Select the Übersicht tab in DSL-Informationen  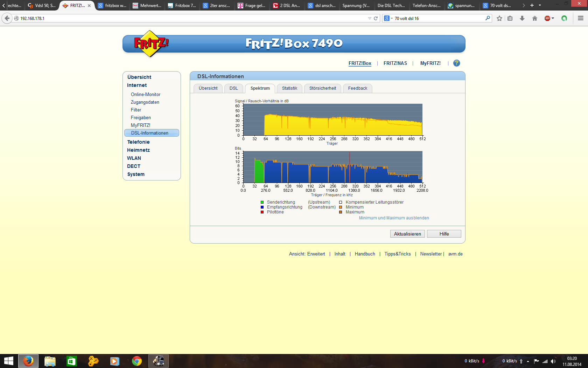(208, 88)
